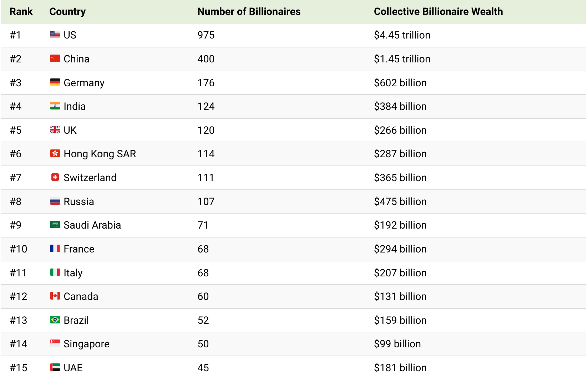Click the wealth value $294 billion
The width and height of the screenshot is (588, 388).
400,249
